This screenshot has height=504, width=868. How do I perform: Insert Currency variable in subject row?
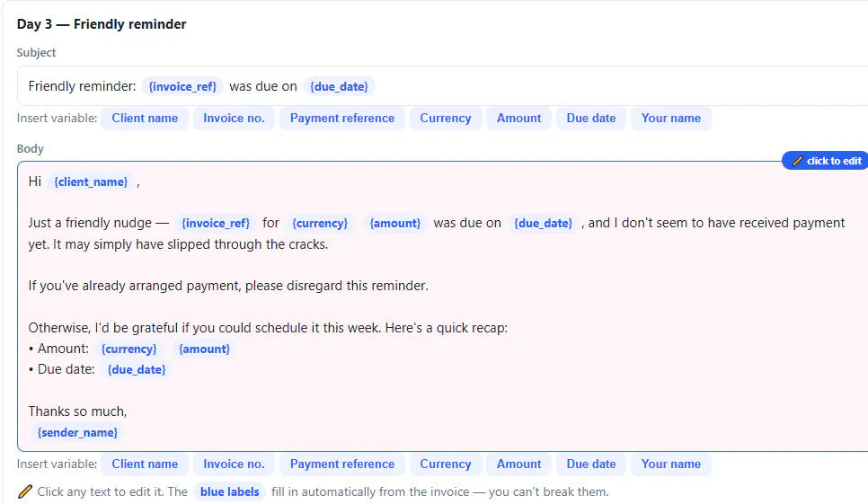[x=446, y=119]
